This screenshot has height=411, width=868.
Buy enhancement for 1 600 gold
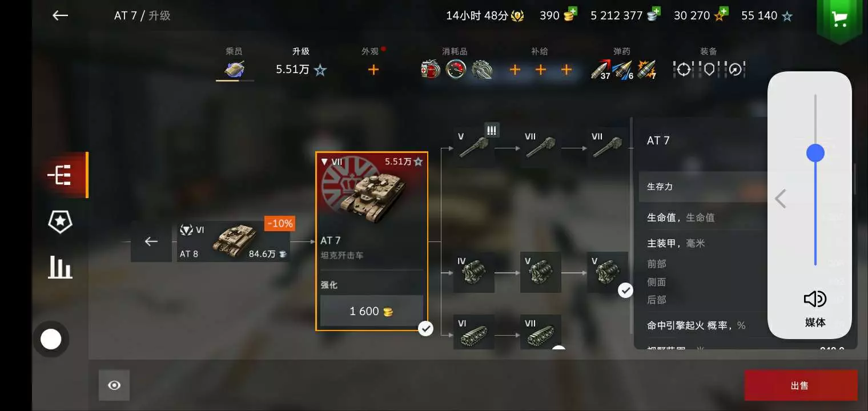pyautogui.click(x=372, y=311)
